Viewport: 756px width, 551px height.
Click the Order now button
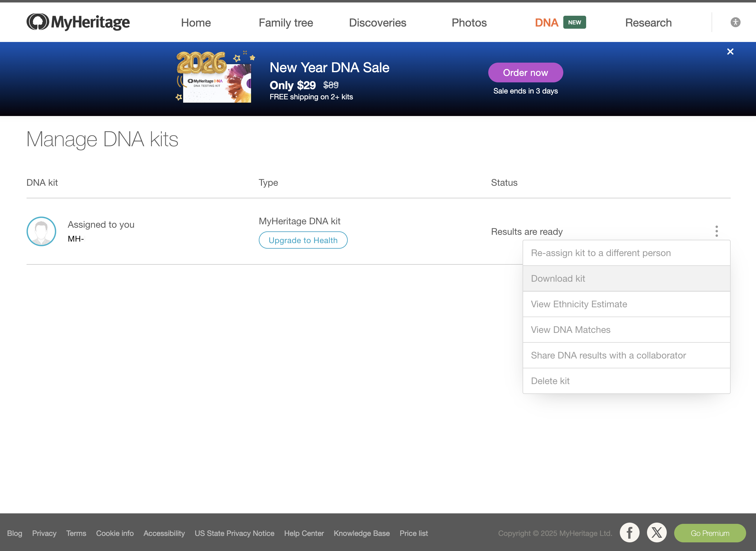[x=525, y=72]
